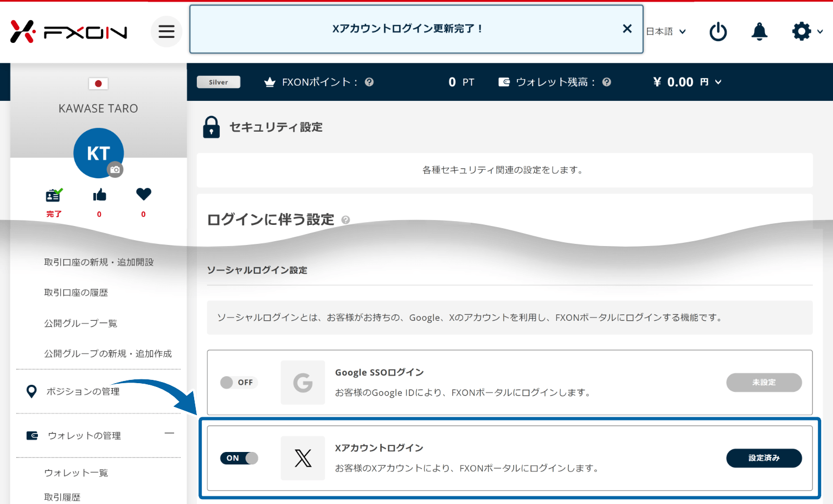Click the ポジションの管理 pin icon
The width and height of the screenshot is (833, 504).
click(x=31, y=391)
